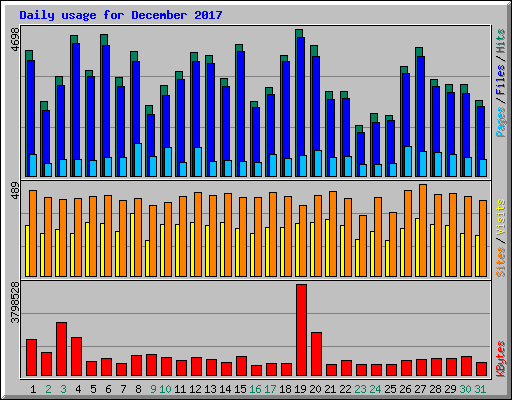
Task: Click day label 14 on the x-axis
Action: (225, 389)
